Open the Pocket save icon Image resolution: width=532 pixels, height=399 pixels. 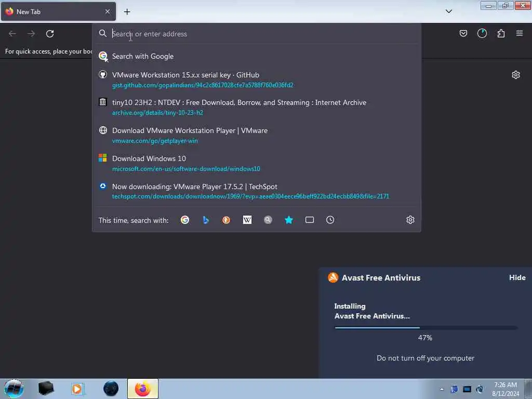[x=463, y=33]
